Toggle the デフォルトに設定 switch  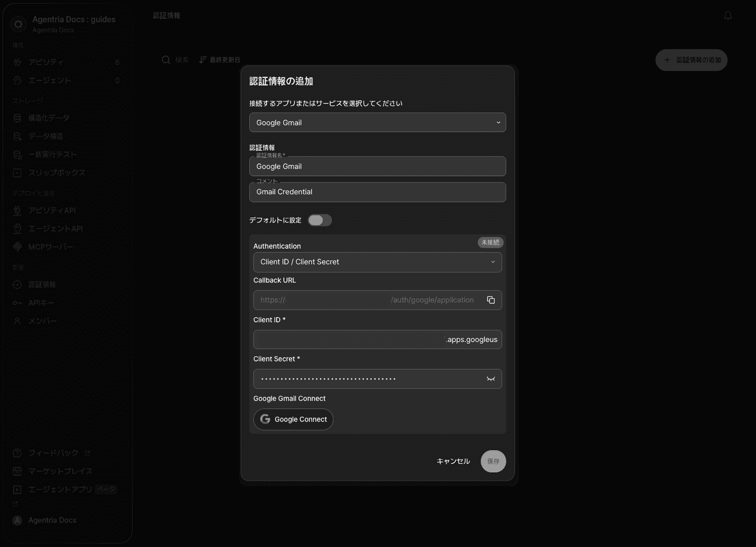click(x=320, y=220)
